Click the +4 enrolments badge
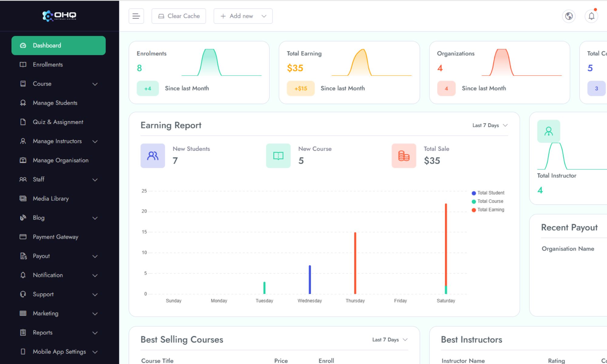This screenshot has height=364, width=607. (x=148, y=89)
